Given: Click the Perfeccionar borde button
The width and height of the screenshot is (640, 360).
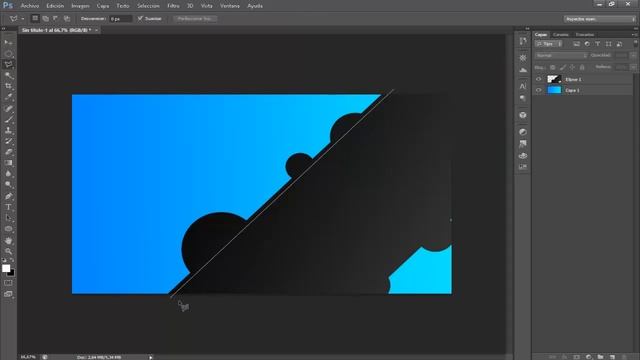Looking at the screenshot, I should tap(195, 18).
